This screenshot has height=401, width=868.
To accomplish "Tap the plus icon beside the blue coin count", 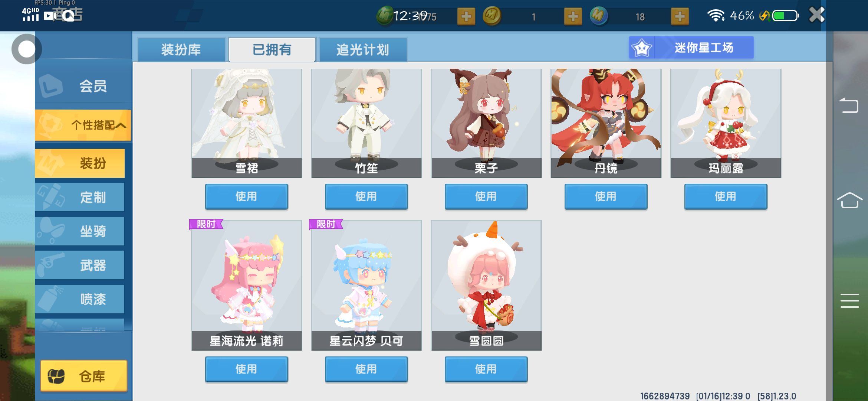I will (680, 17).
